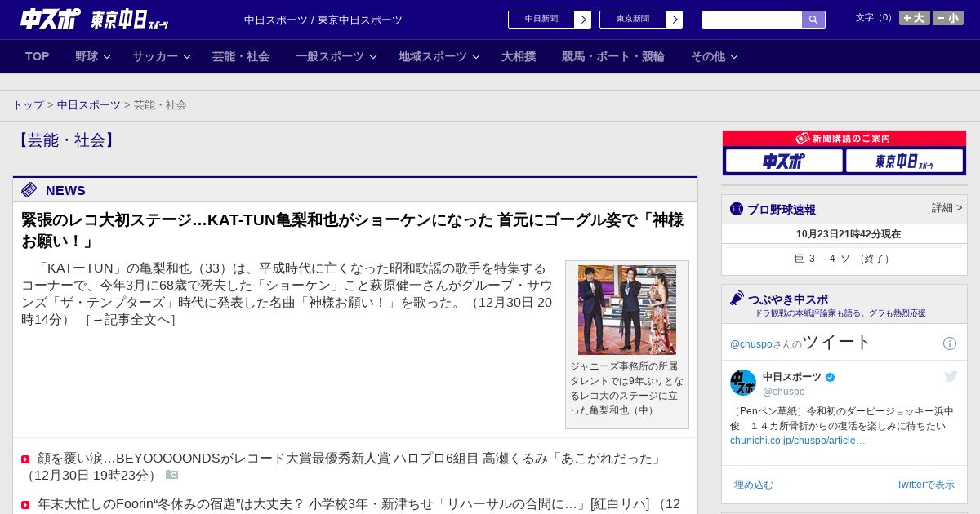Expand the 地域スポーツ menu
Screen dimensions: 980x514
[439, 56]
